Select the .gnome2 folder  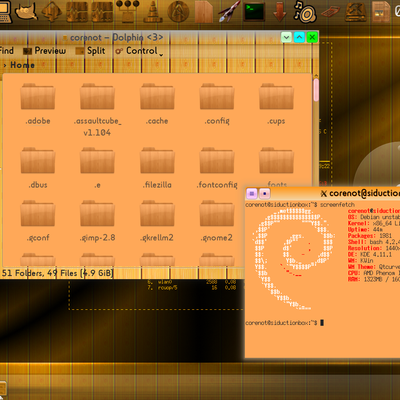(217, 221)
